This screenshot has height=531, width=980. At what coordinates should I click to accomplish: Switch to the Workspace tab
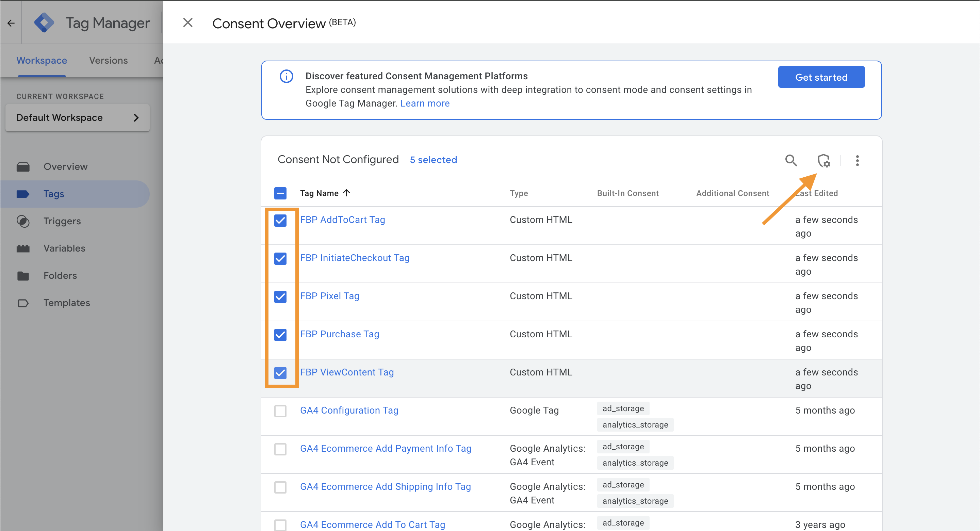[x=42, y=61]
